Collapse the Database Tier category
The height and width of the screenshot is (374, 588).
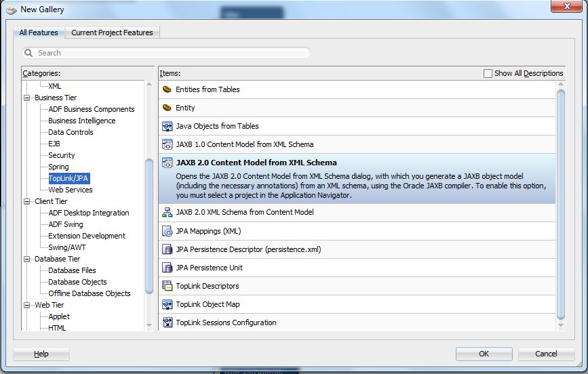coord(27,259)
